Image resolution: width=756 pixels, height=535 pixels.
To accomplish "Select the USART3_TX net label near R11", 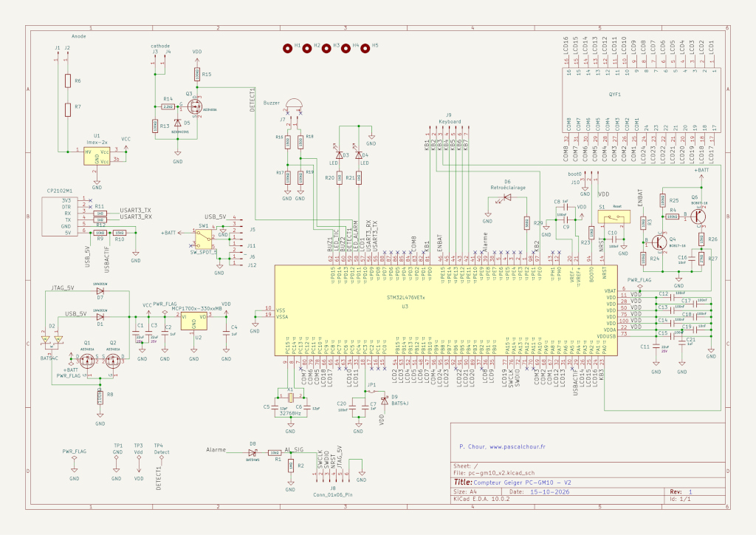I will (136, 211).
